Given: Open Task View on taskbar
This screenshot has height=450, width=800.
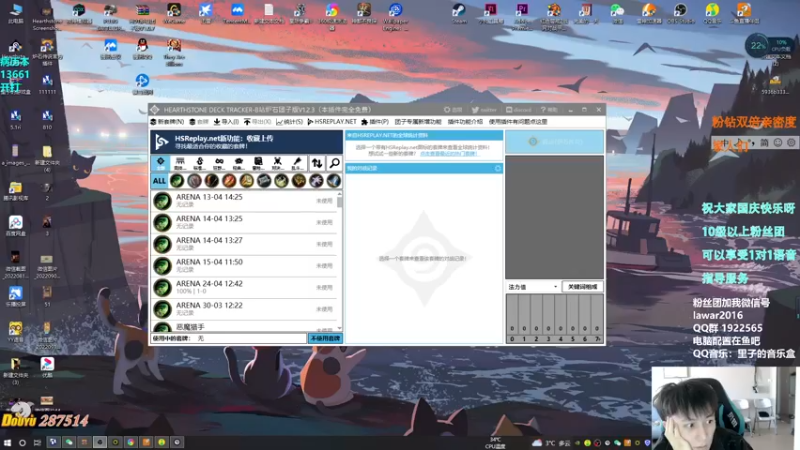Looking at the screenshot, I should point(37,442).
